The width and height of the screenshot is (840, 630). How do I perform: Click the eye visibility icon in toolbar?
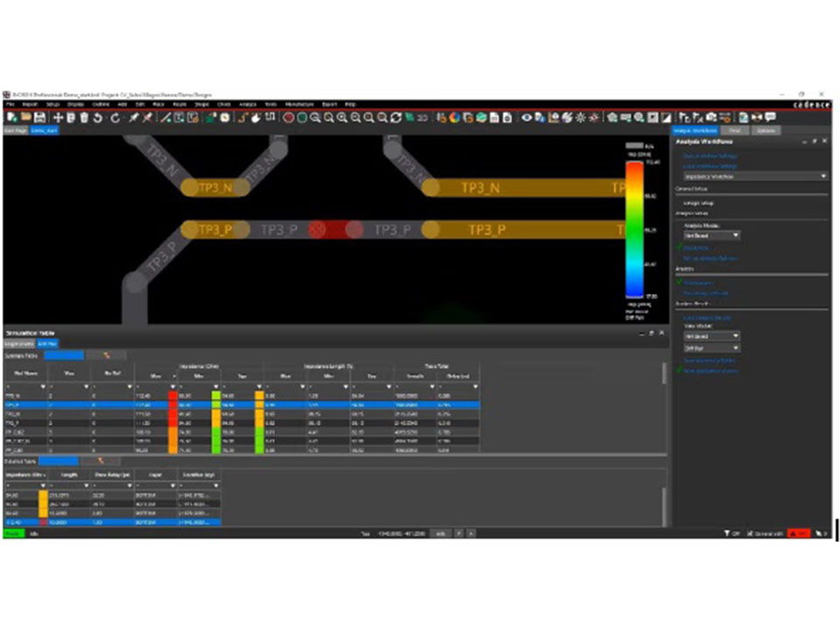[527, 117]
